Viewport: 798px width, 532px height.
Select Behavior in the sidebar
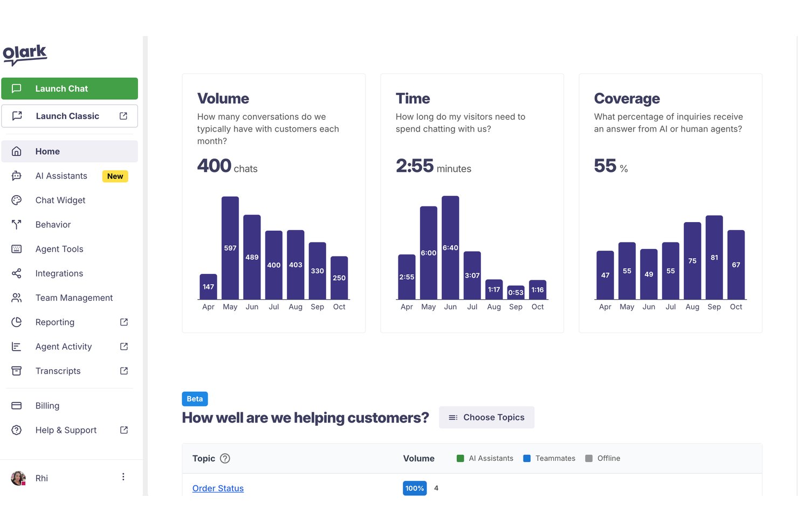pyautogui.click(x=70, y=224)
